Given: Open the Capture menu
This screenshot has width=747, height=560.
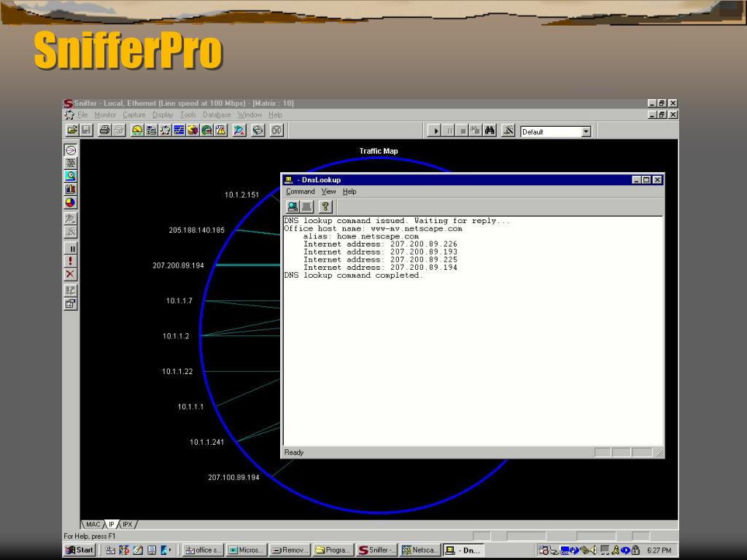Looking at the screenshot, I should (x=133, y=115).
